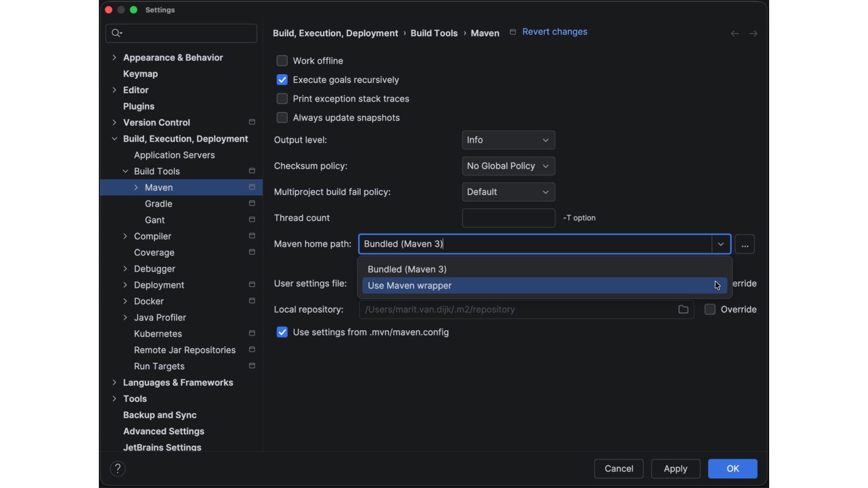Uncheck Execute goals recursively
This screenshot has height=488, width=868.
(282, 80)
